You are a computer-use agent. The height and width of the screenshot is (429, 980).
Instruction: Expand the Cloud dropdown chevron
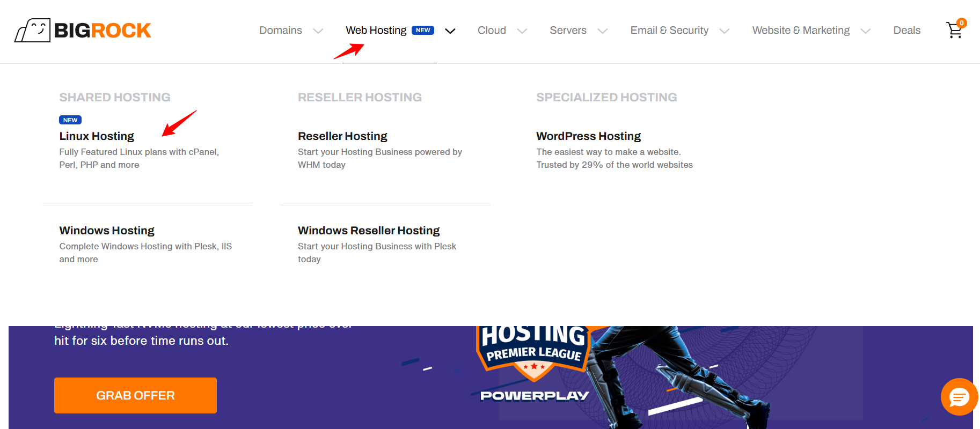522,31
